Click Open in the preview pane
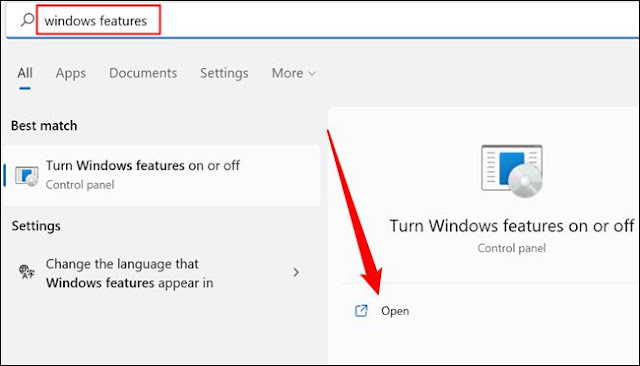This screenshot has width=640, height=366. coord(395,311)
